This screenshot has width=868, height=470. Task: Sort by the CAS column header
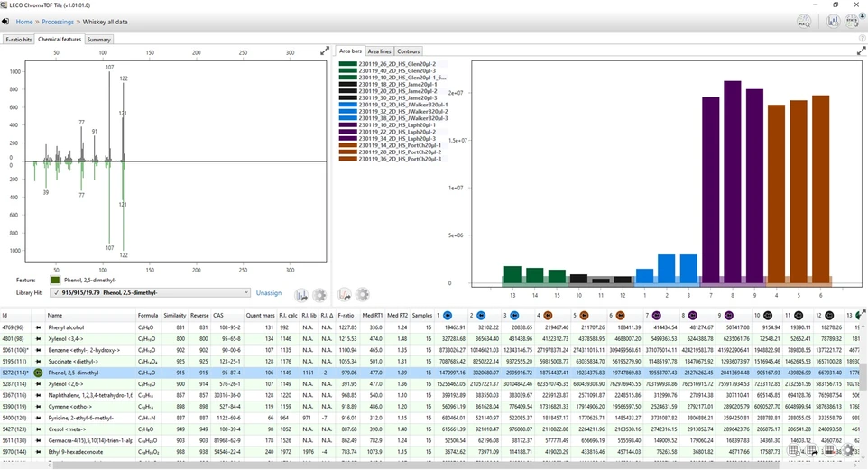(x=227, y=316)
